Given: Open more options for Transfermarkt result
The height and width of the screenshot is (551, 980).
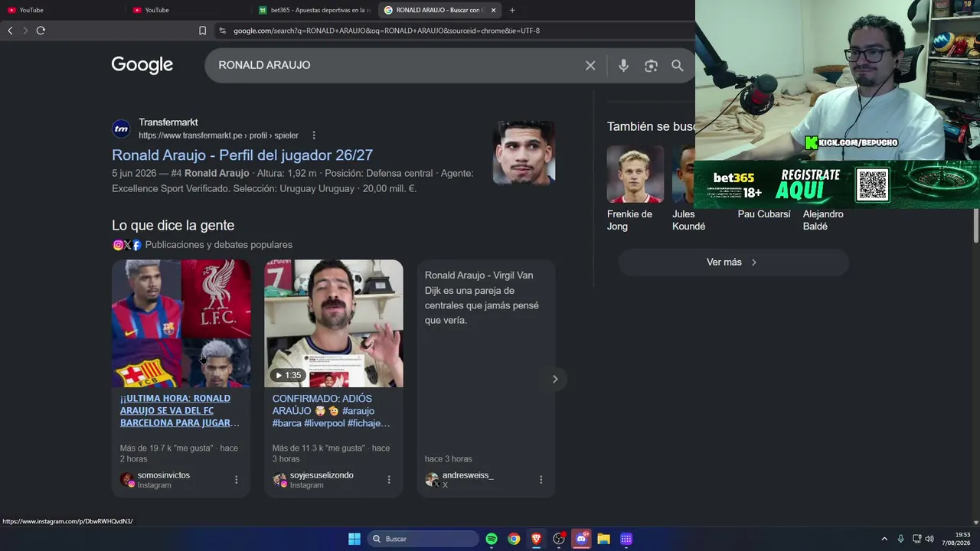Looking at the screenshot, I should coord(314,135).
